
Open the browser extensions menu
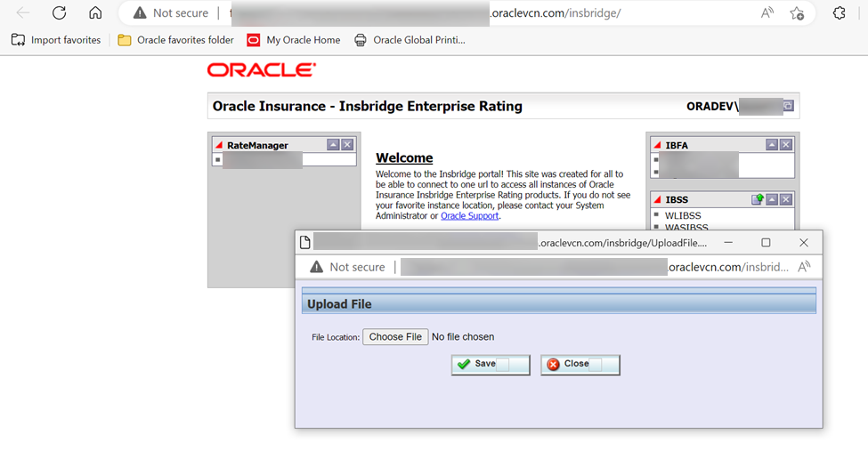click(840, 12)
